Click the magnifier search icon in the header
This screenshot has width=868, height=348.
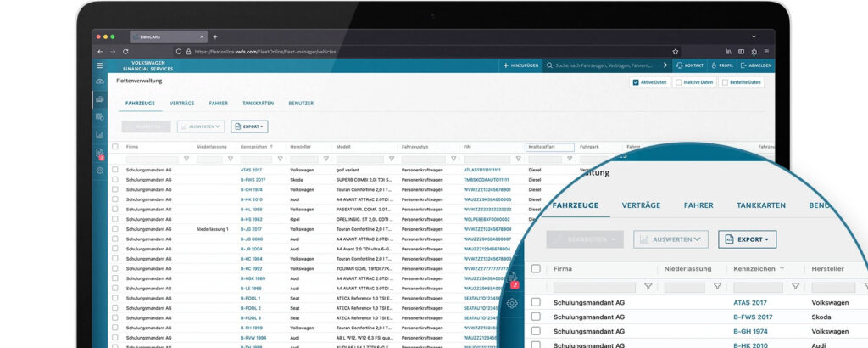(549, 65)
